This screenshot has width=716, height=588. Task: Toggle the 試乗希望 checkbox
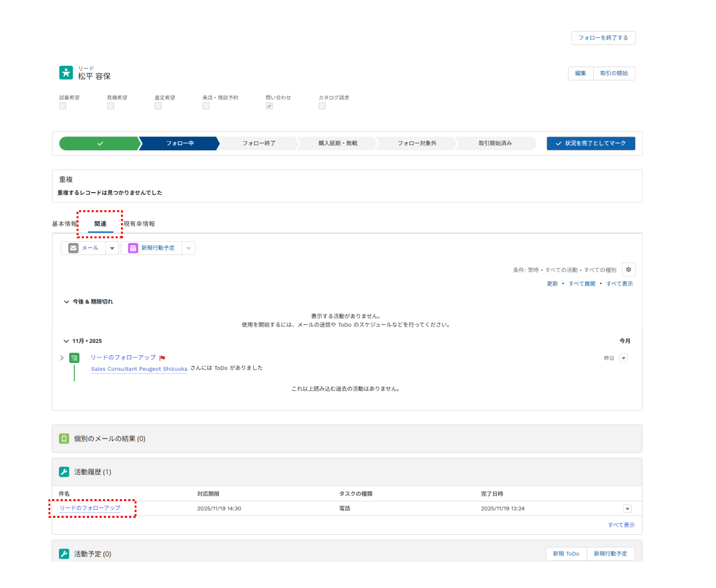63,106
